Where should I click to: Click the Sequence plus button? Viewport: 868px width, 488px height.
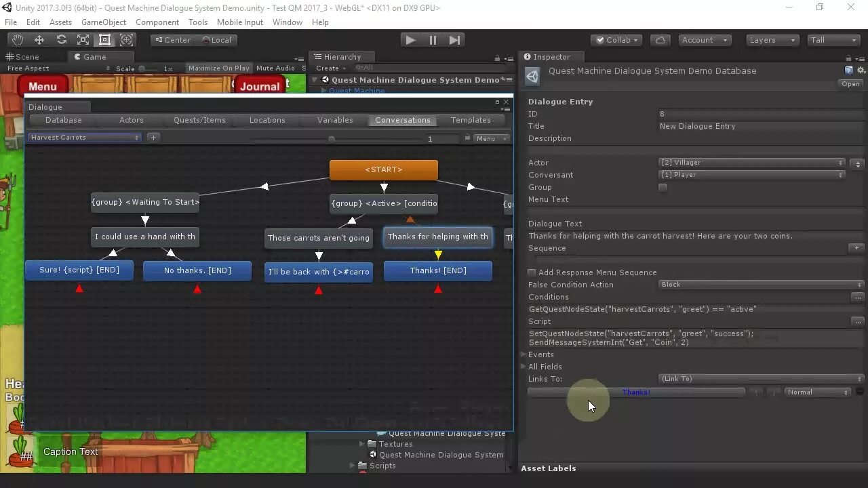[858, 248]
